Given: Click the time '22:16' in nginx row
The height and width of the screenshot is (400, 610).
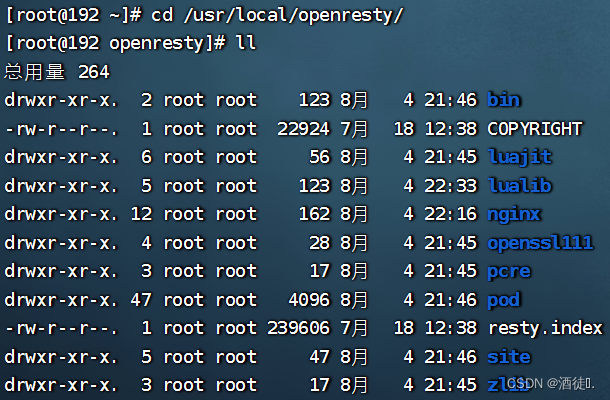Looking at the screenshot, I should (x=450, y=214).
